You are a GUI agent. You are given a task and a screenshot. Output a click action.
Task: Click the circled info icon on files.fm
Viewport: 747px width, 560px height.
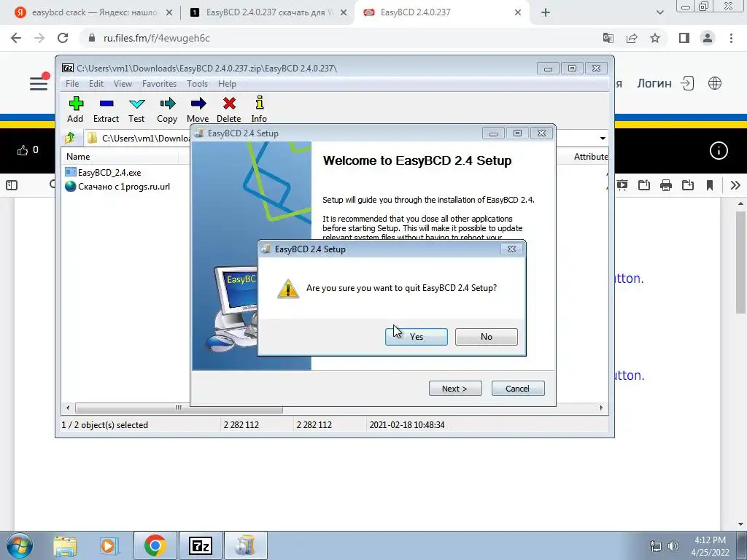719,151
